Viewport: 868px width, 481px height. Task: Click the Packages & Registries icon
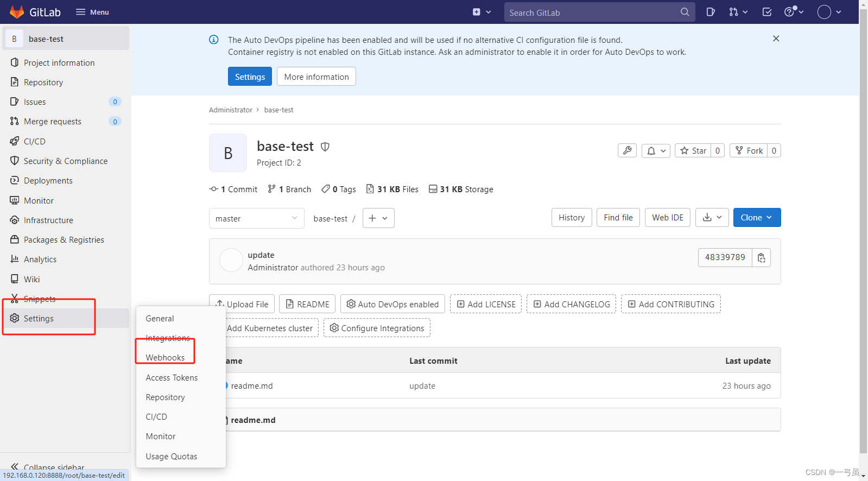click(x=15, y=239)
